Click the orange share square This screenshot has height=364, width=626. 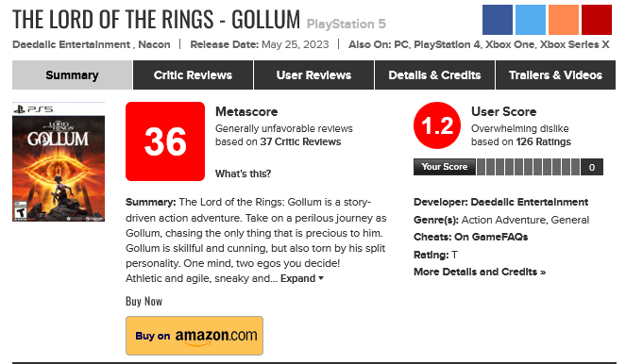(564, 20)
